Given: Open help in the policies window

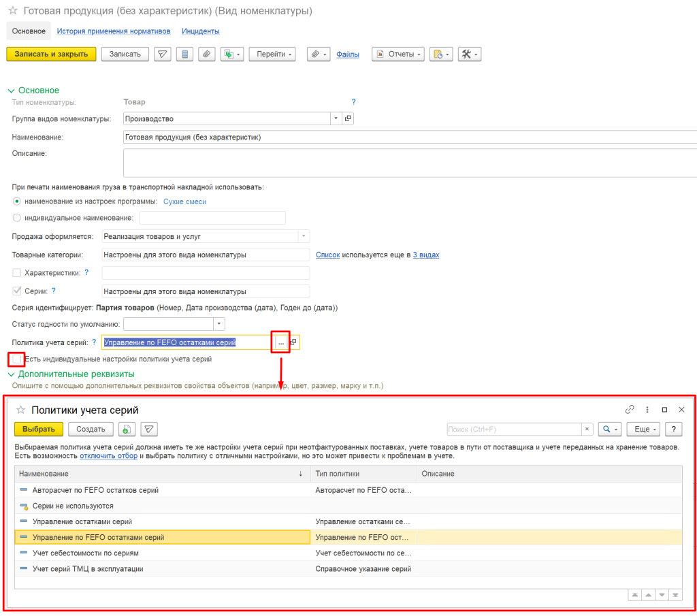Looking at the screenshot, I should click(x=673, y=429).
